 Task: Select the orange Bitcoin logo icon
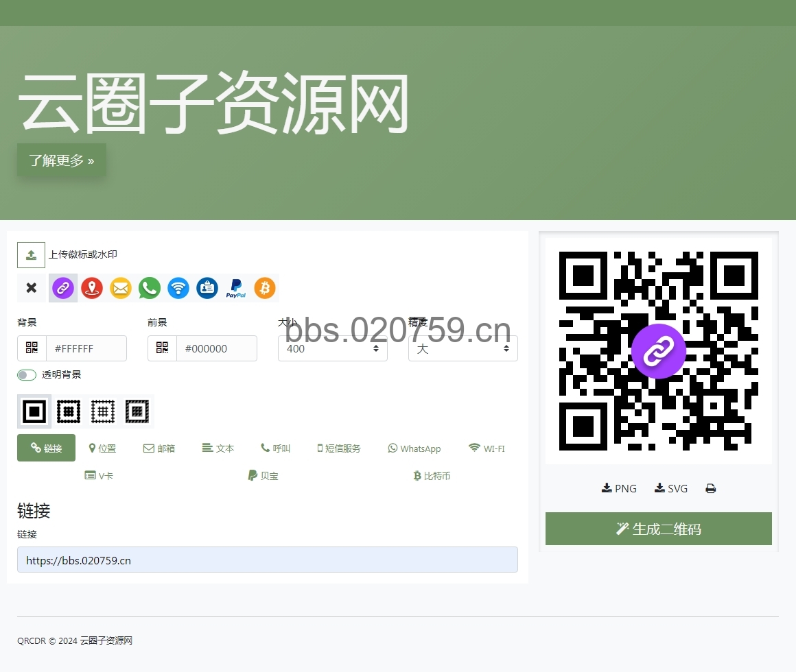265,288
